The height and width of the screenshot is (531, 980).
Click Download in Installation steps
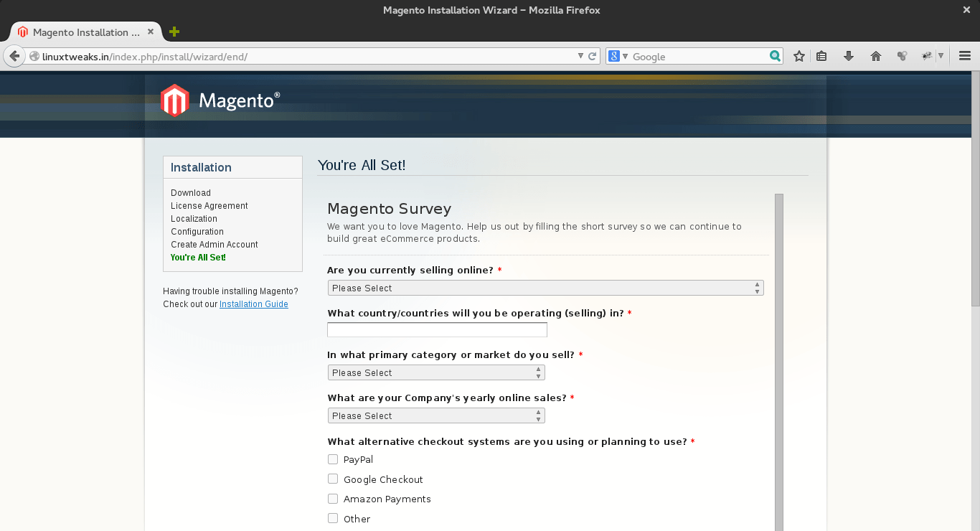click(x=191, y=193)
